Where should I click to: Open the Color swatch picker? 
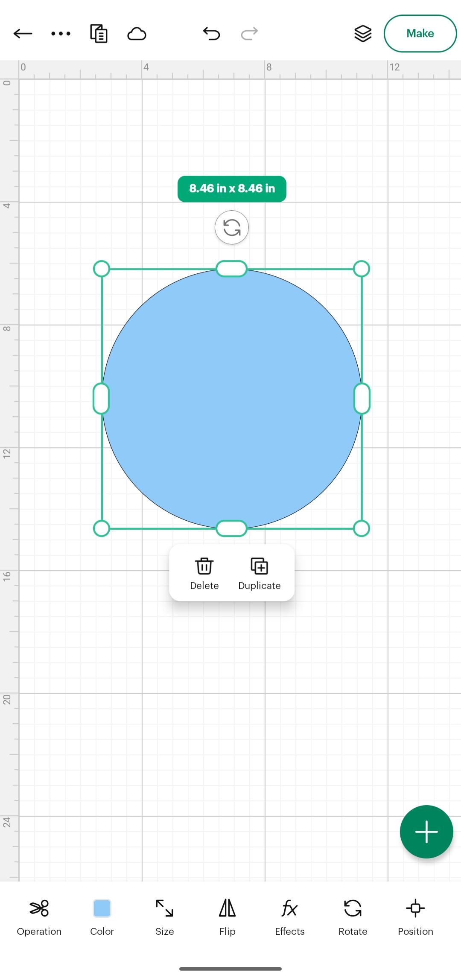pyautogui.click(x=102, y=917)
